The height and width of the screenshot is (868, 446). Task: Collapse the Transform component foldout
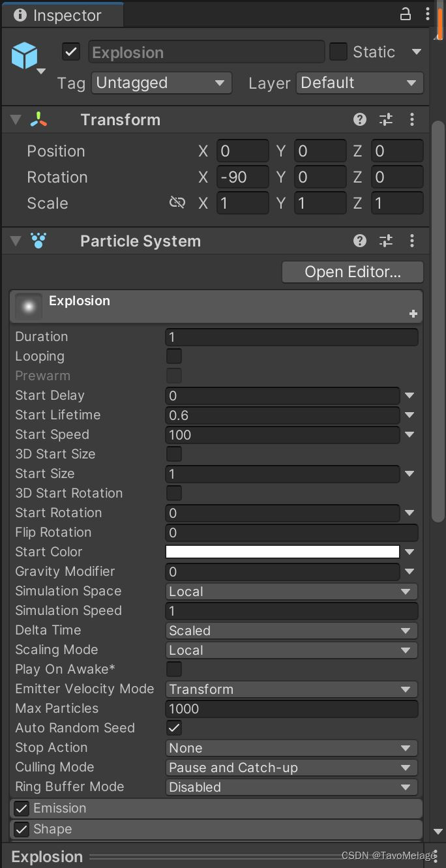point(15,120)
